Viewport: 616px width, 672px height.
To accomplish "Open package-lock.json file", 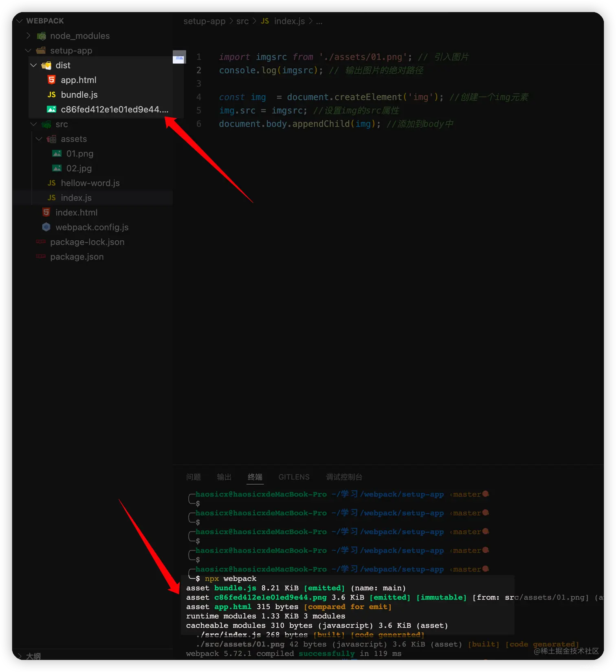I will coord(87,242).
